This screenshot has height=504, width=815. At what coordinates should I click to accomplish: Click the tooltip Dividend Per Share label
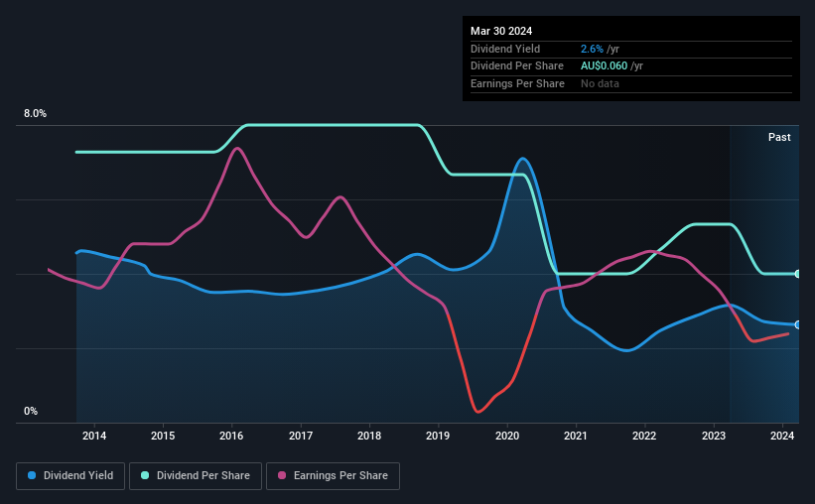coord(516,66)
